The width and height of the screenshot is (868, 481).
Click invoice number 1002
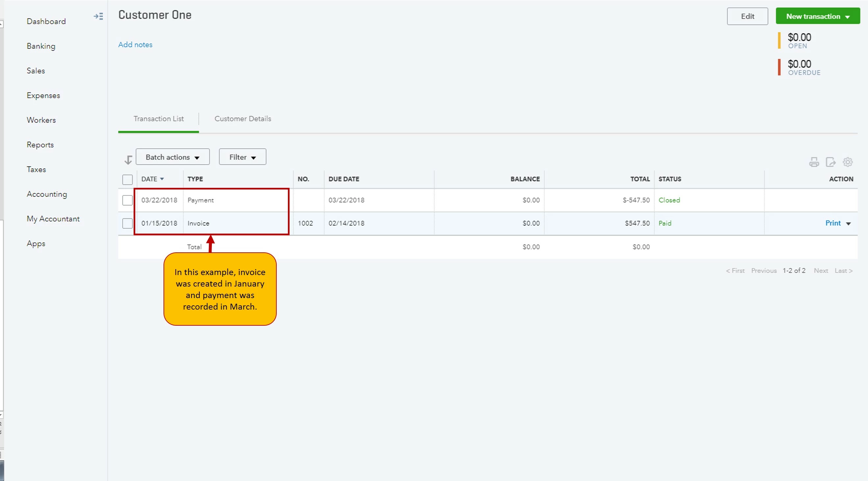305,223
